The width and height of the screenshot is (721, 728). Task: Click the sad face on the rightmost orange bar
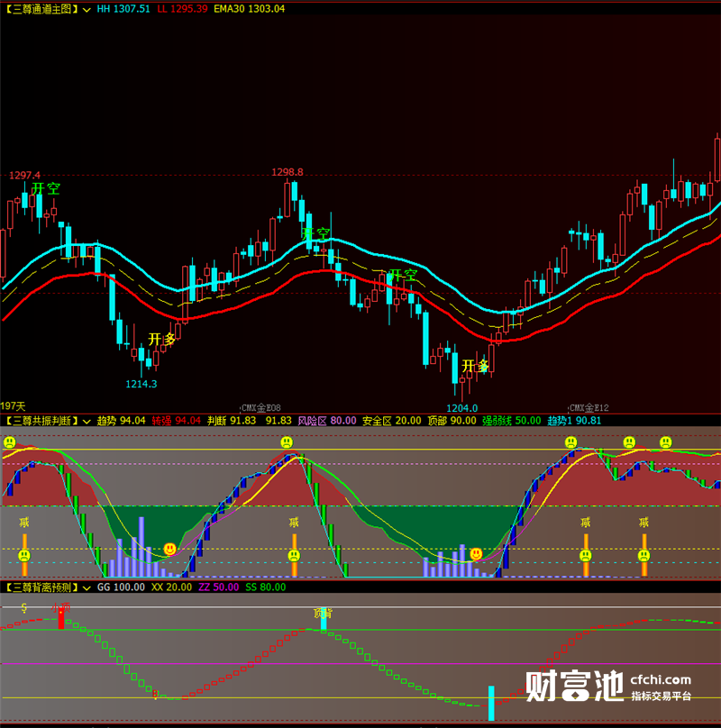point(643,555)
